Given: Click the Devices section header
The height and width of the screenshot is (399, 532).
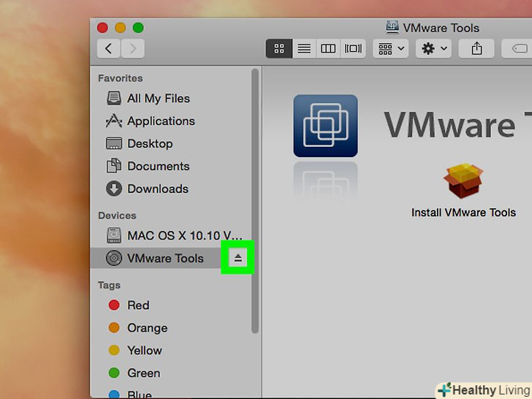Looking at the screenshot, I should [117, 216].
